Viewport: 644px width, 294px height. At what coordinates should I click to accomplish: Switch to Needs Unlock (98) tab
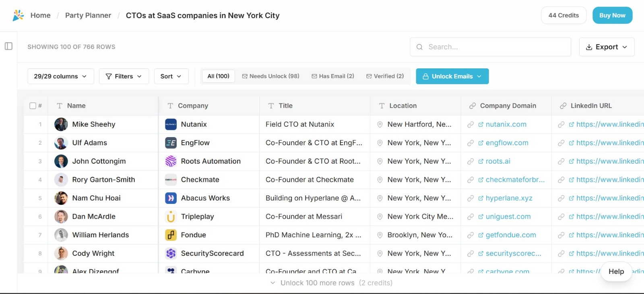270,76
